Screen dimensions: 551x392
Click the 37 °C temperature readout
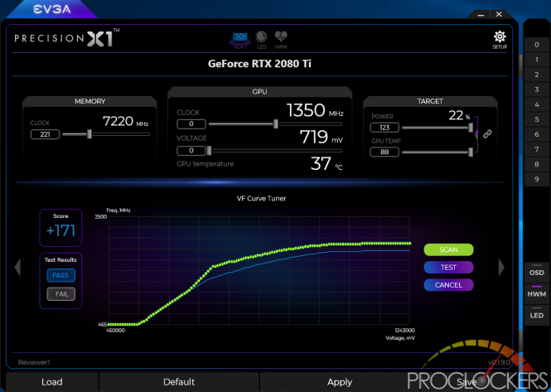[326, 164]
